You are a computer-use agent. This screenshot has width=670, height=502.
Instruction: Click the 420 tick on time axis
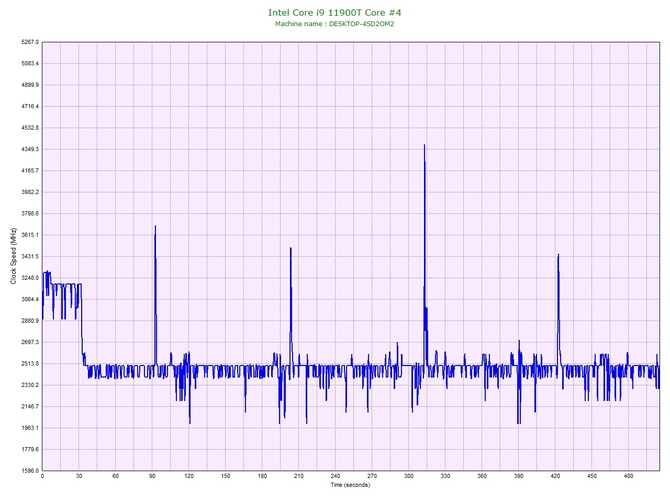[555, 476]
